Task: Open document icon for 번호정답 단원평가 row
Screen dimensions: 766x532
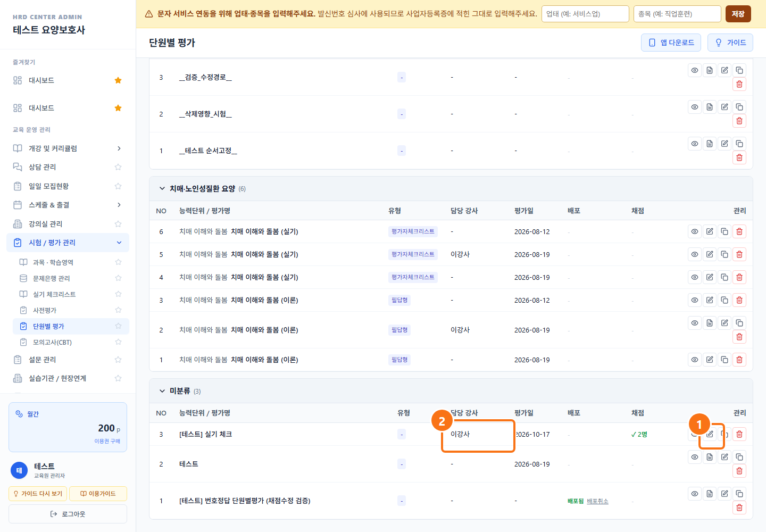Action: tap(710, 494)
